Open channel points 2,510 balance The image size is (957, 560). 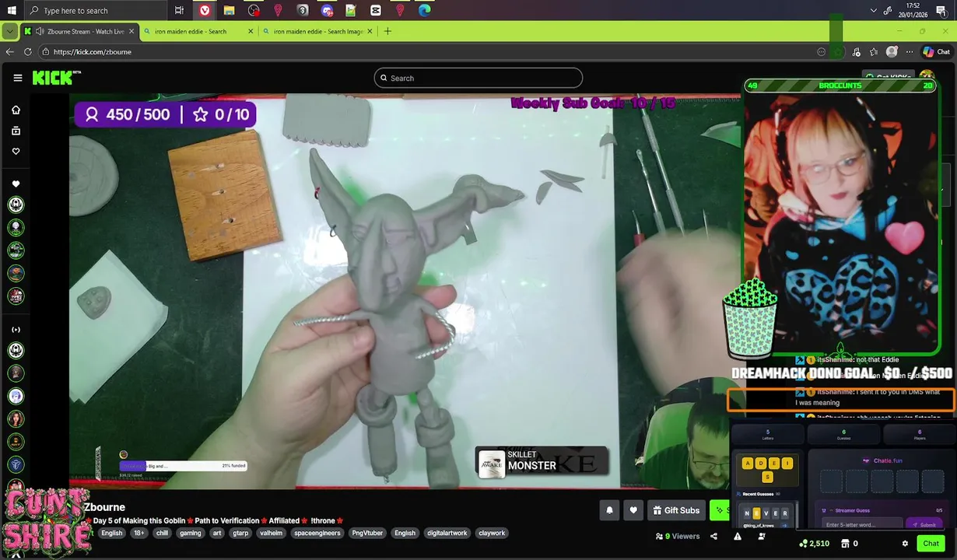click(813, 544)
